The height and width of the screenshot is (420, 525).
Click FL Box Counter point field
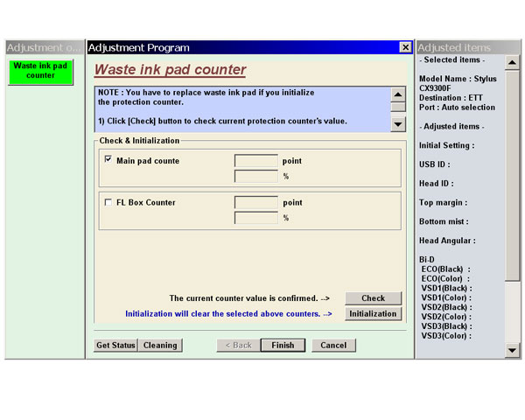point(256,203)
